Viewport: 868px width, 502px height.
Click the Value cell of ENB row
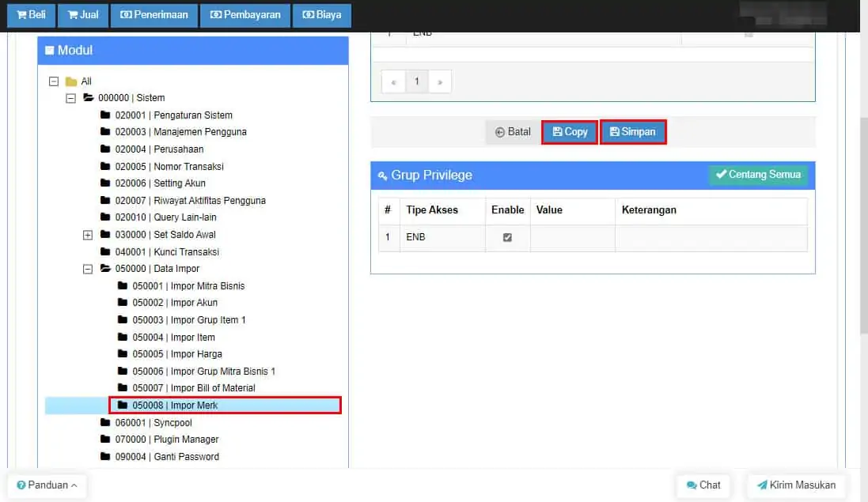(572, 238)
